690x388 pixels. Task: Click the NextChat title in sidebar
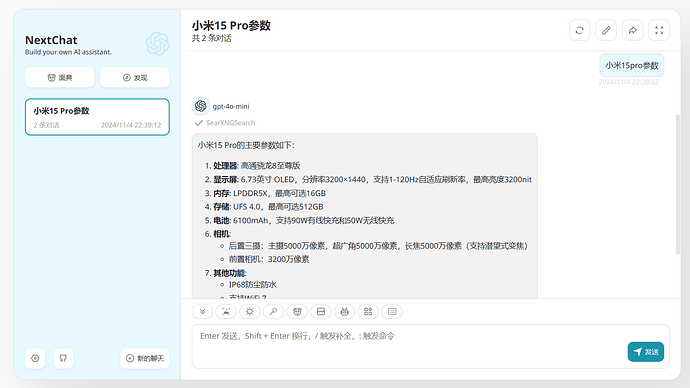coord(51,40)
